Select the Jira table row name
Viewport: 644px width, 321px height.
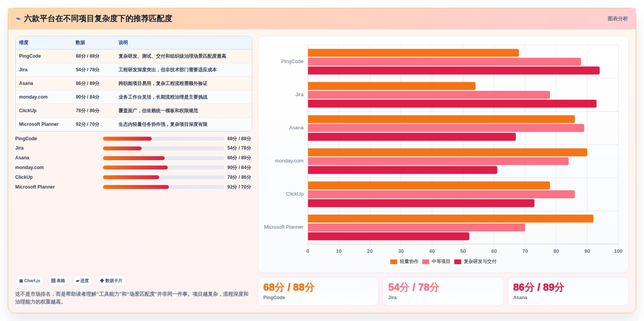pyautogui.click(x=23, y=70)
